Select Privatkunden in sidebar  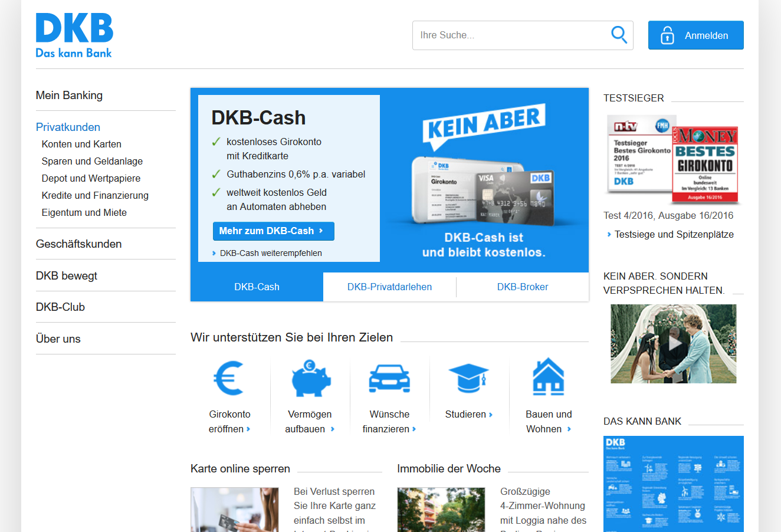tap(68, 127)
